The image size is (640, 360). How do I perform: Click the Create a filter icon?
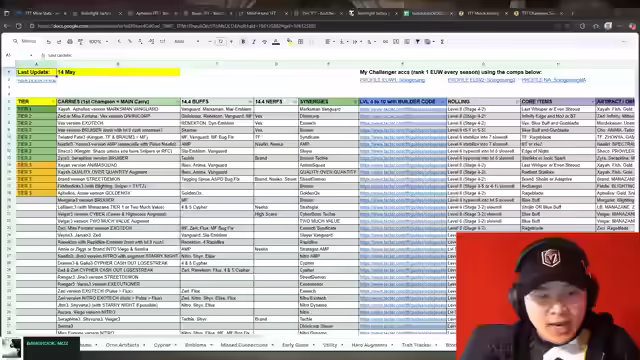tap(417, 42)
